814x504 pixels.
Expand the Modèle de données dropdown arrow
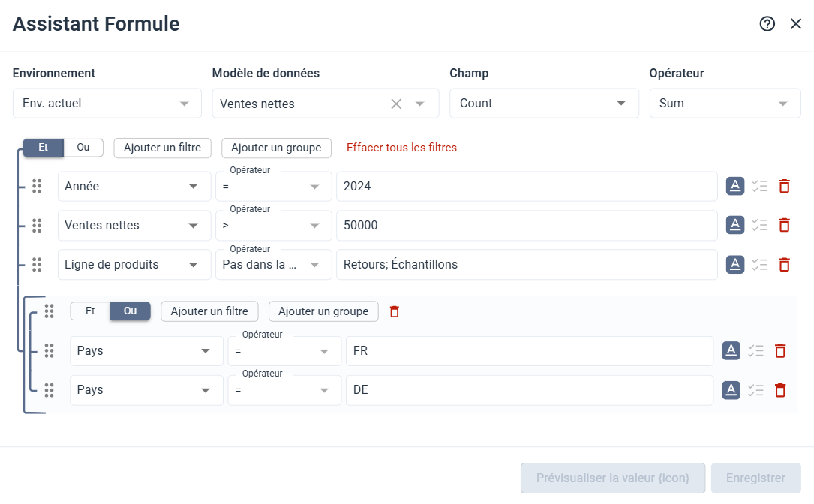[420, 103]
